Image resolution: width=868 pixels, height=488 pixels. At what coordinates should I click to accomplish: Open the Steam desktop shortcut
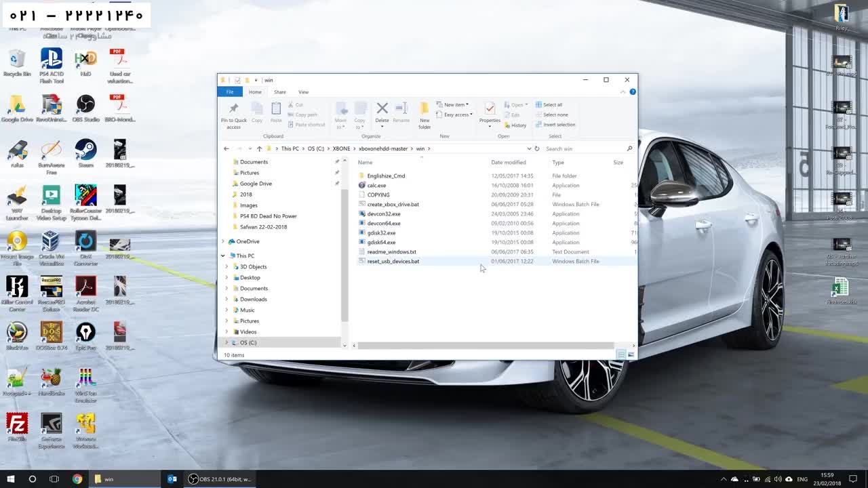85,150
